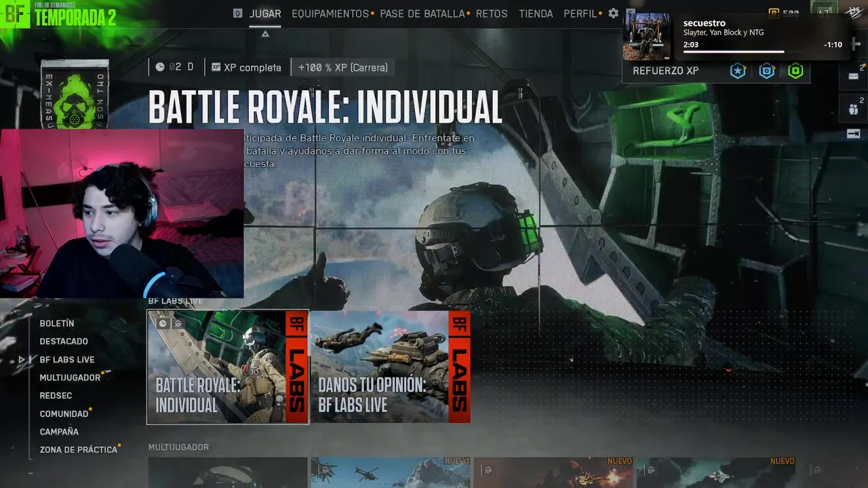Click the blue hardware XP boost icon

767,71
